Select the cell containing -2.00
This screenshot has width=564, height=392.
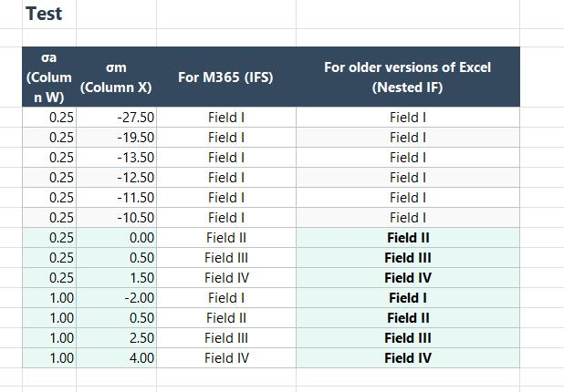coord(116,298)
